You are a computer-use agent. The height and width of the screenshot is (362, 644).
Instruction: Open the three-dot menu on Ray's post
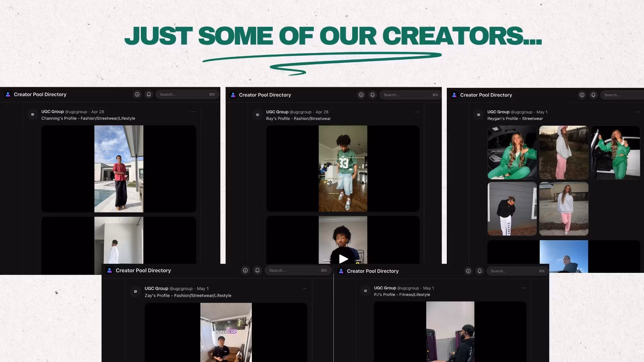point(417,112)
